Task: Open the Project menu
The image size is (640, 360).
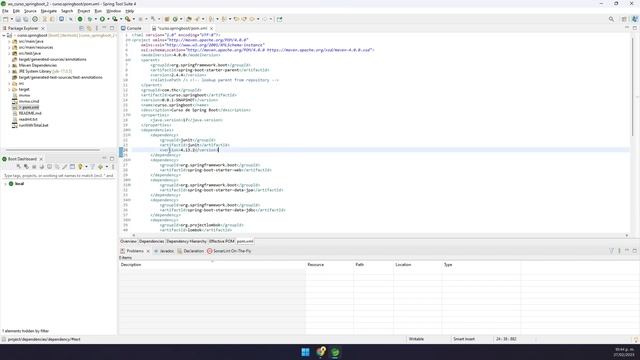Action: pyautogui.click(x=84, y=11)
